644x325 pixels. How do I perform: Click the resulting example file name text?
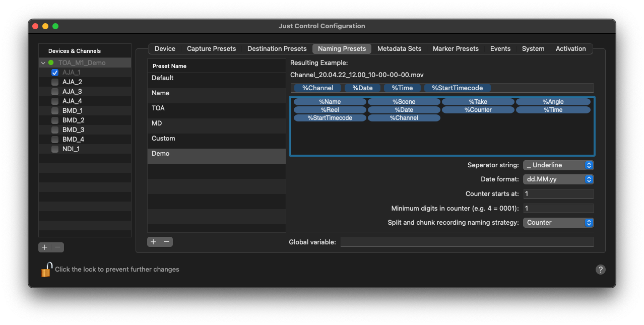(x=357, y=75)
